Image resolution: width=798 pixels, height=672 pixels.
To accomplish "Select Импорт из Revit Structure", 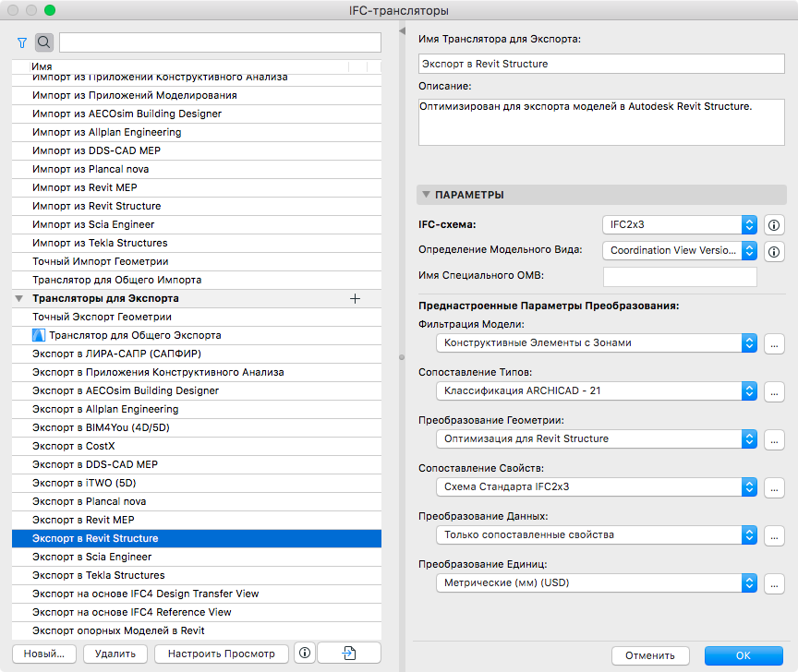I will tap(197, 206).
